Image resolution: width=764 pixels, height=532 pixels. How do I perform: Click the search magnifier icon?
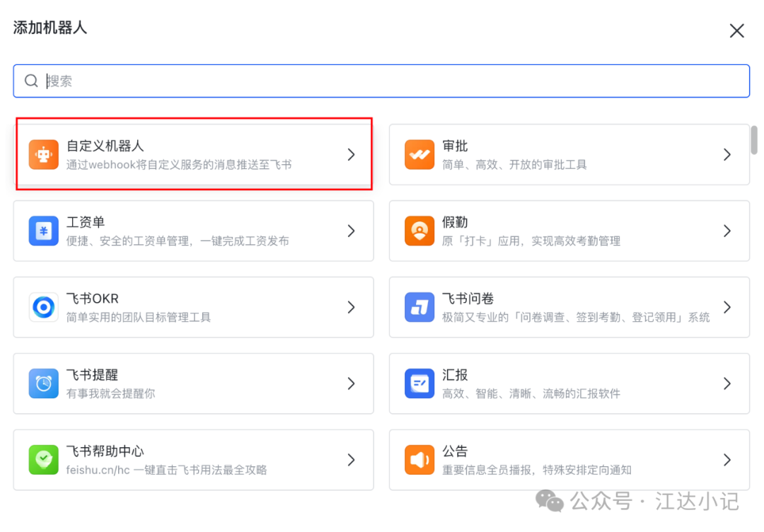(x=31, y=81)
